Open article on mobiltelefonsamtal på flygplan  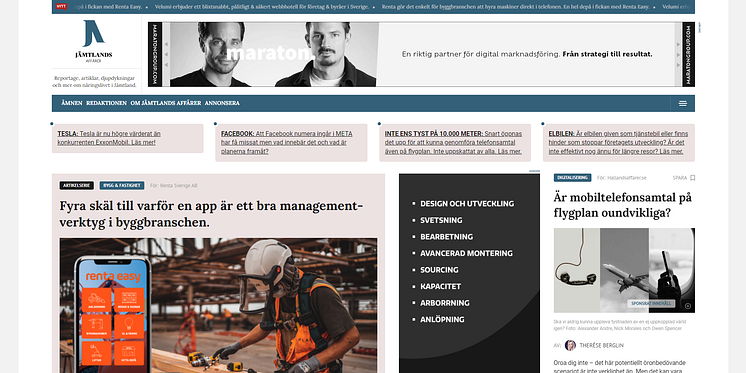pyautogui.click(x=623, y=205)
